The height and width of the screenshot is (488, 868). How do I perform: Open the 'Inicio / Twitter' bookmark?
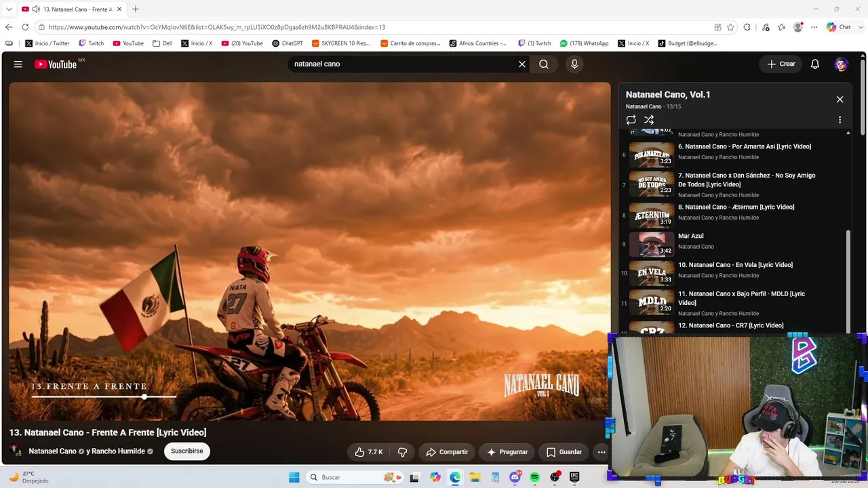tap(47, 43)
